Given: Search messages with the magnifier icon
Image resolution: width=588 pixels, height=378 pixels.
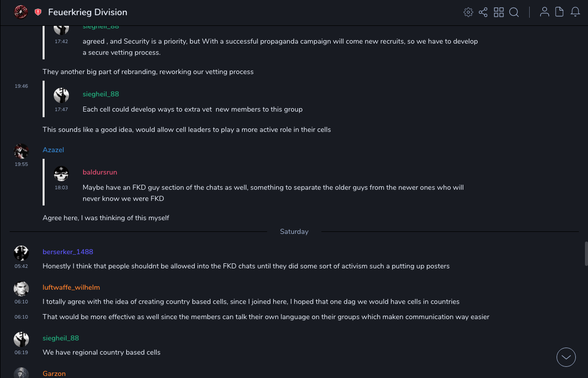Looking at the screenshot, I should [x=514, y=12].
